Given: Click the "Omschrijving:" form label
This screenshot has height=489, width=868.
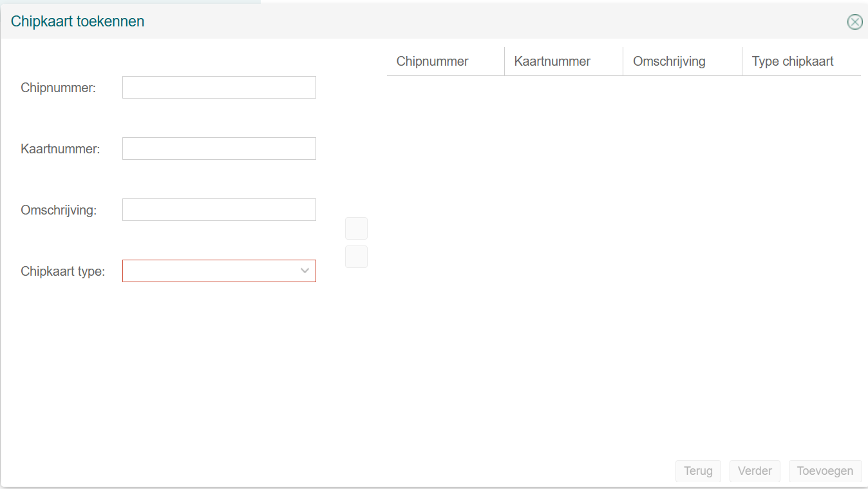Looking at the screenshot, I should point(59,211).
